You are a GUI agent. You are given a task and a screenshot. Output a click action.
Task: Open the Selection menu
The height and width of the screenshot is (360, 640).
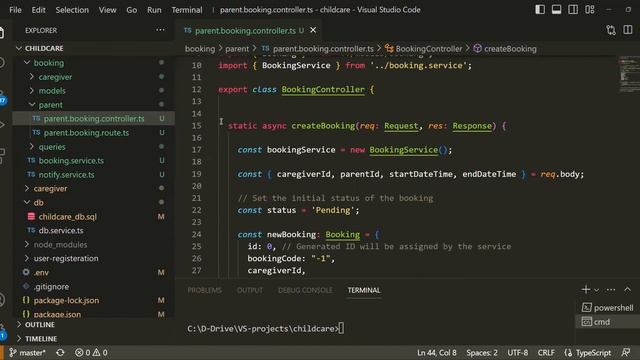tap(72, 10)
